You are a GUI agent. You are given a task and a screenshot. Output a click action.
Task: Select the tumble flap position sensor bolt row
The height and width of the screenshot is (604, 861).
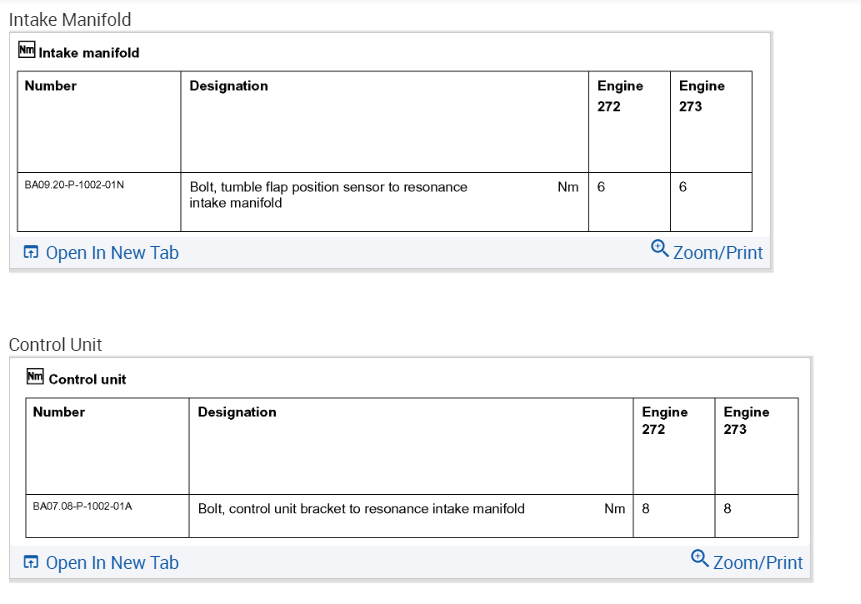click(328, 194)
